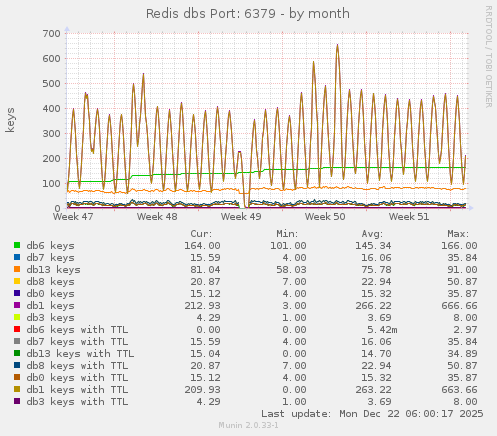Click the graph title 'Redis dbs Port: 6379 - by month'
The width and height of the screenshot is (497, 436).
click(x=248, y=14)
